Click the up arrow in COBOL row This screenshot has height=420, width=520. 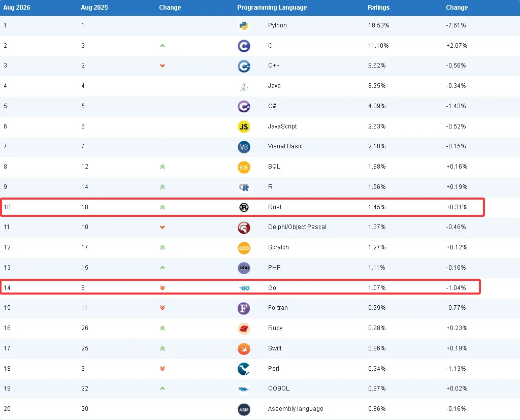pyautogui.click(x=162, y=389)
